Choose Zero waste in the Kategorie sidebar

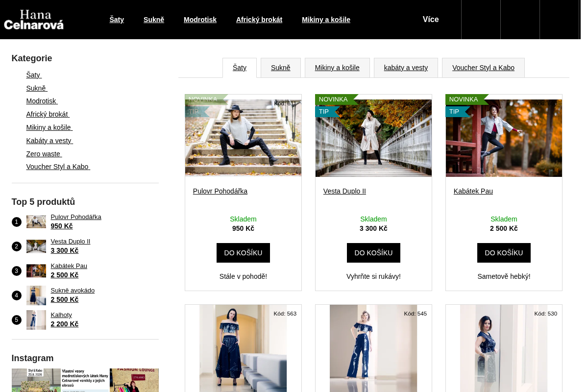coord(44,154)
